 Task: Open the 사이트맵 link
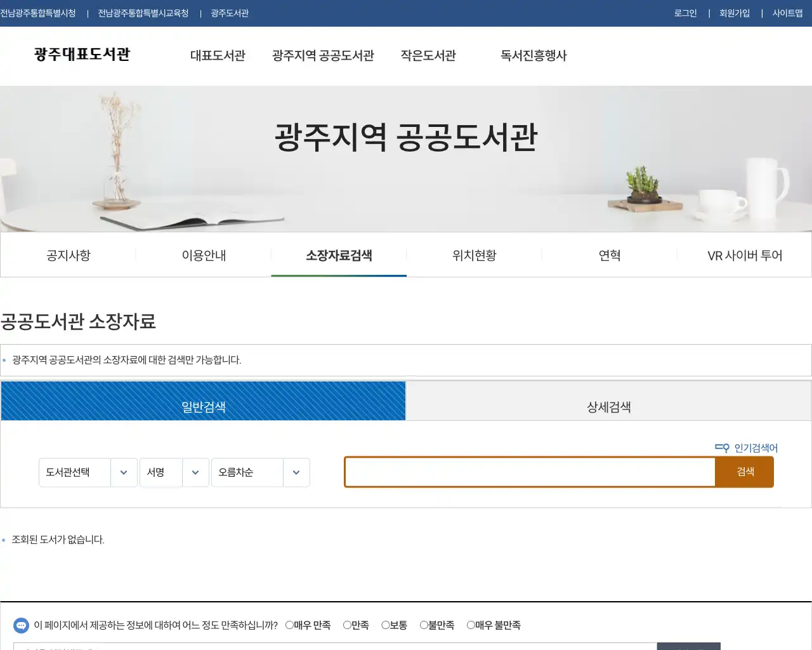coord(787,13)
